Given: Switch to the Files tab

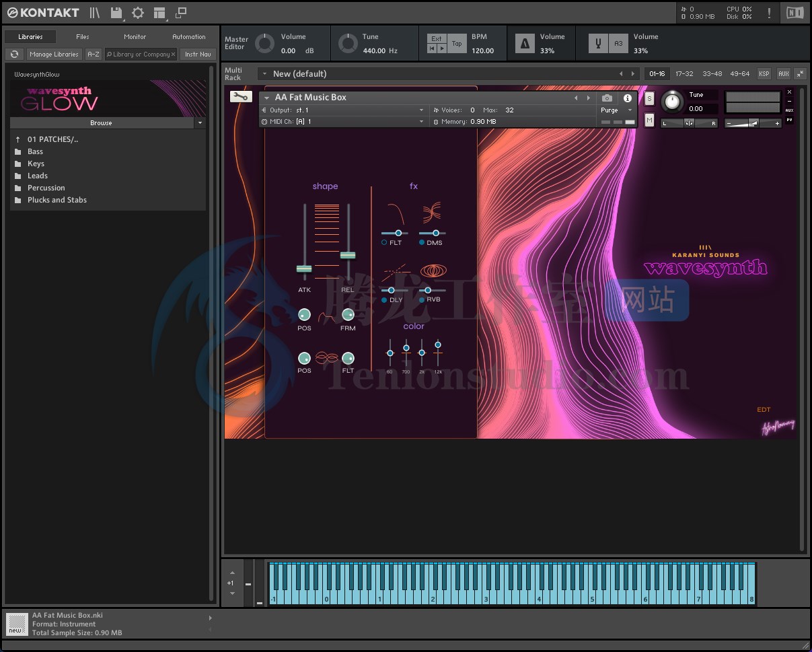Looking at the screenshot, I should tap(83, 37).
